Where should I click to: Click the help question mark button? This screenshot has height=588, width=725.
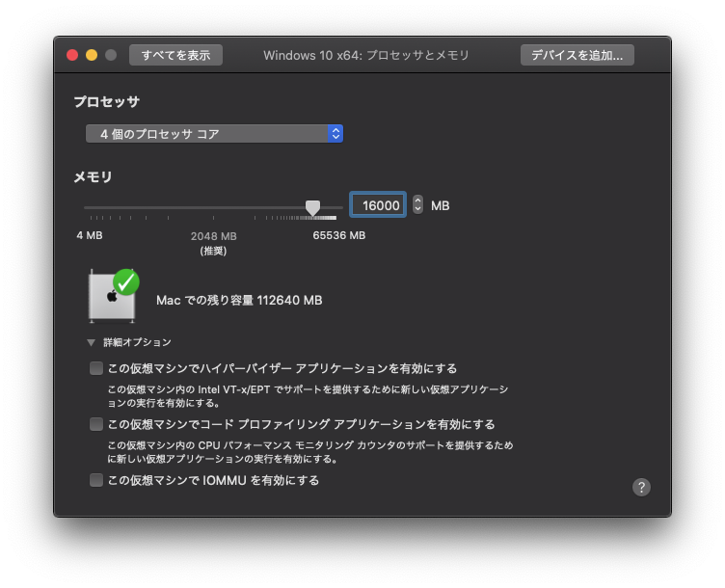(x=641, y=487)
